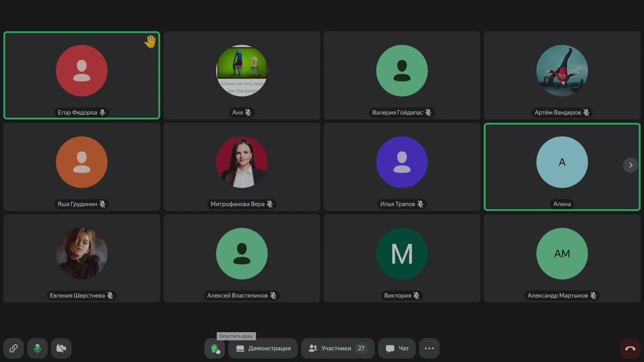Click the muted mic icon next to Евгения Шерстнева
This screenshot has height=362, width=644.
(110, 296)
